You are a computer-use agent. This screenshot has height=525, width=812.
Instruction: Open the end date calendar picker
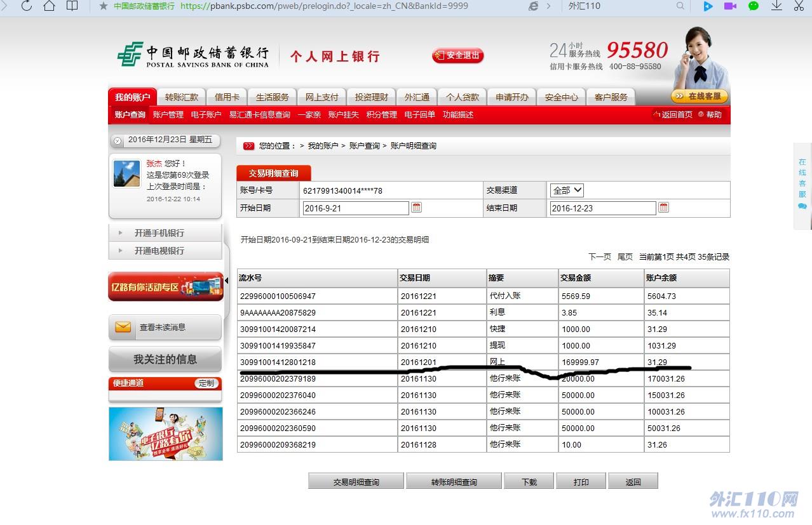click(663, 208)
